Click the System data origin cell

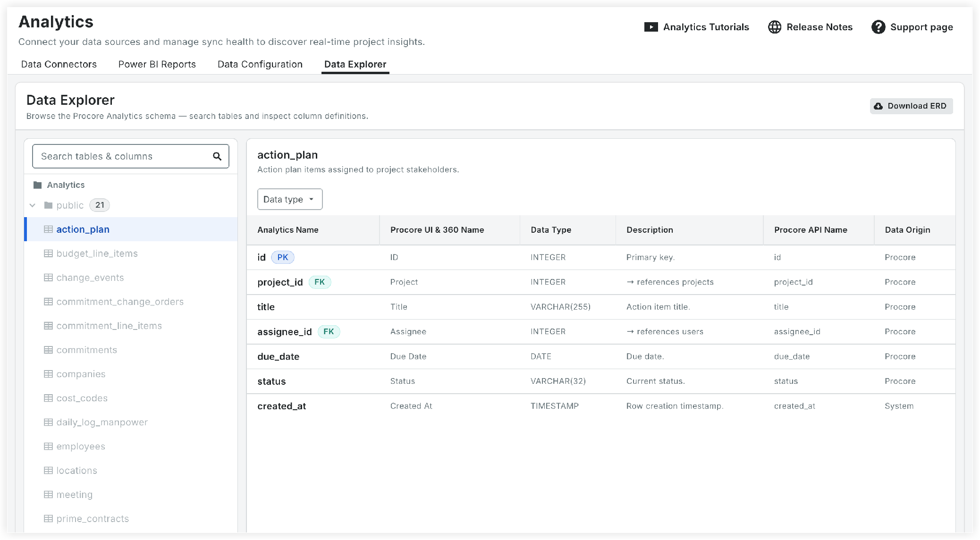click(x=899, y=406)
